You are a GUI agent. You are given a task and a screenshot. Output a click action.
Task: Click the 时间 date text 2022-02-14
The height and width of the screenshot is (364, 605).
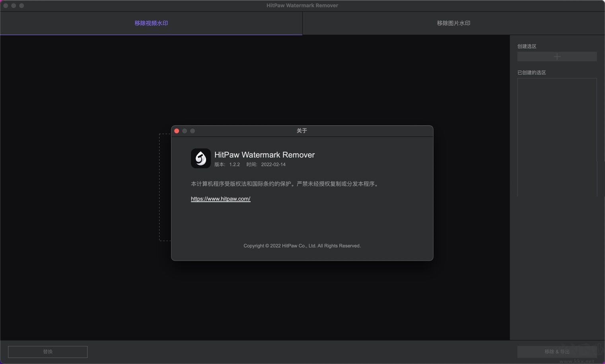point(274,164)
